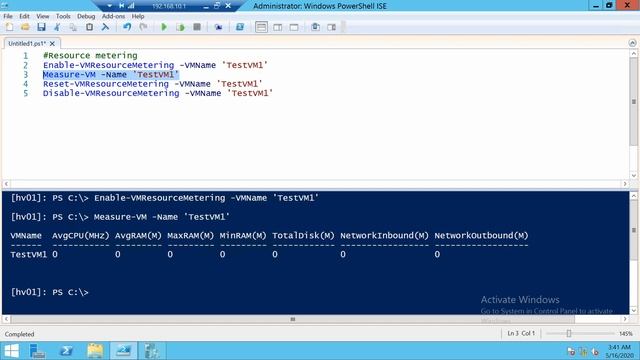
Task: Click the Redo toolbar icon
Action: 143,27
